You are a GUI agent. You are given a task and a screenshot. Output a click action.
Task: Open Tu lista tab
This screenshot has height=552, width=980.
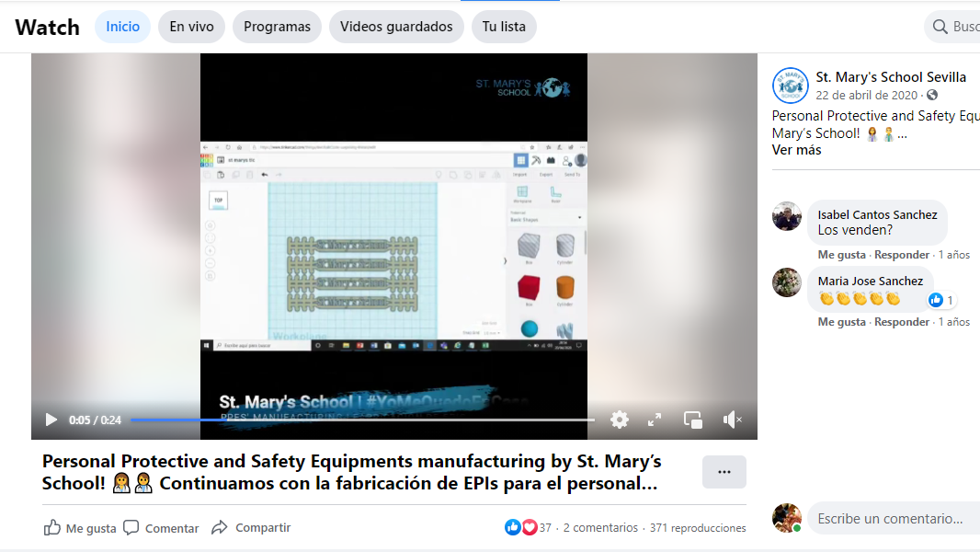point(504,27)
